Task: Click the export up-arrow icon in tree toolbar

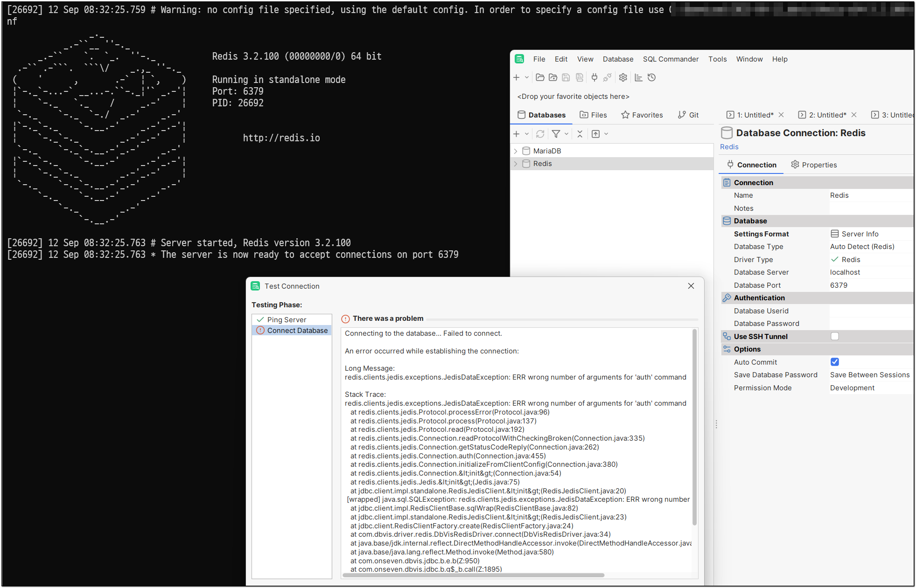Action: coord(596,134)
